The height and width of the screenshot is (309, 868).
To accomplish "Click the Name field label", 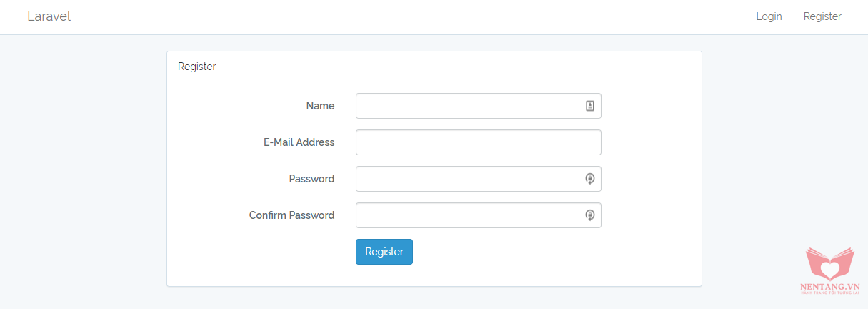I will click(320, 106).
